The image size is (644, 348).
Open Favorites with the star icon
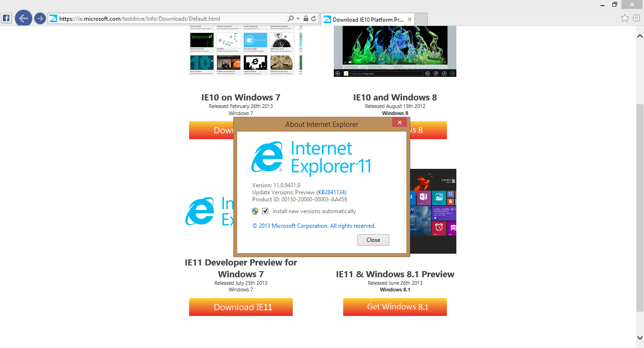625,18
